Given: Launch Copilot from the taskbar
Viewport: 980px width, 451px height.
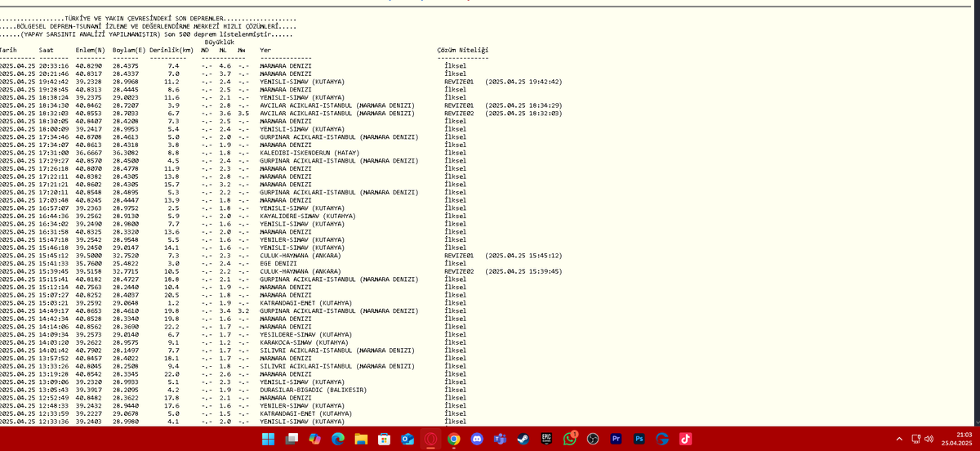Looking at the screenshot, I should coord(314,440).
